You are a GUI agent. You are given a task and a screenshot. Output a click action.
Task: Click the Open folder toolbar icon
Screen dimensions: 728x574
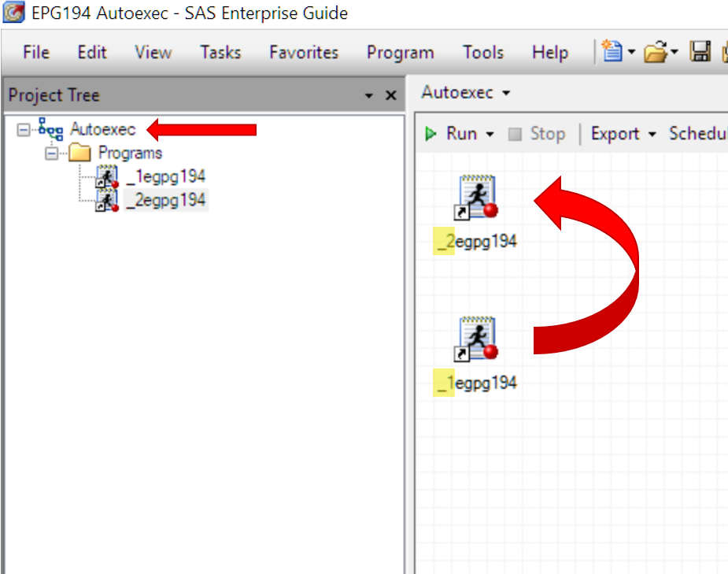click(656, 51)
